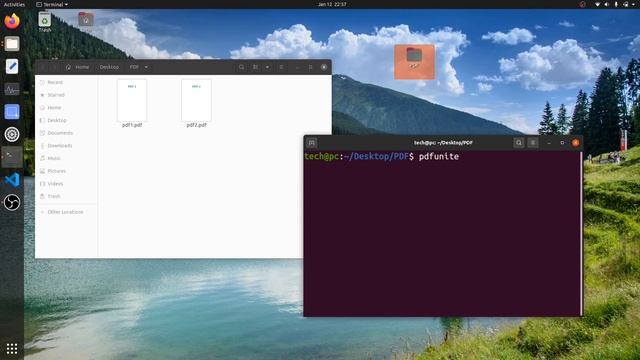Click Home in the Files path bar
640x360 pixels.
78,67
